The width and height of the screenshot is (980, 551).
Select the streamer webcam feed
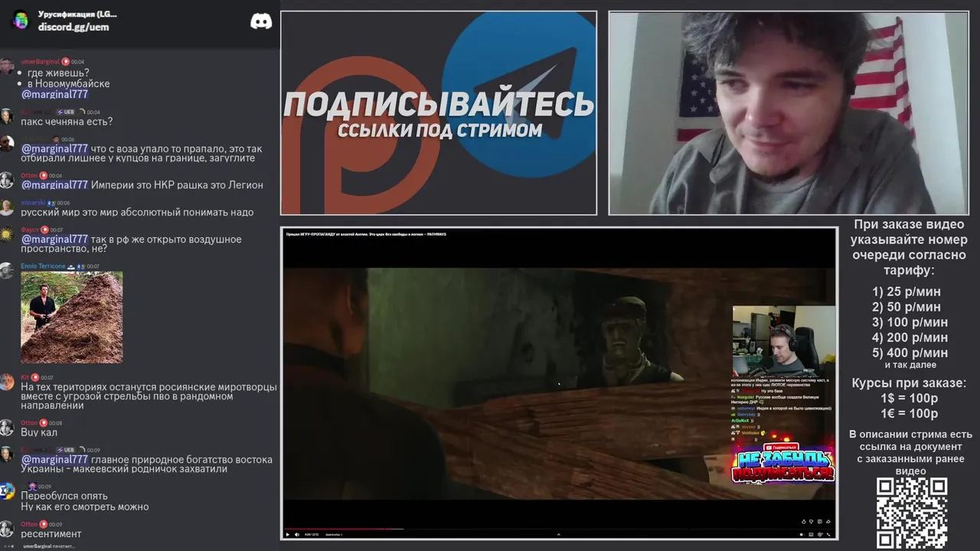pos(789,112)
